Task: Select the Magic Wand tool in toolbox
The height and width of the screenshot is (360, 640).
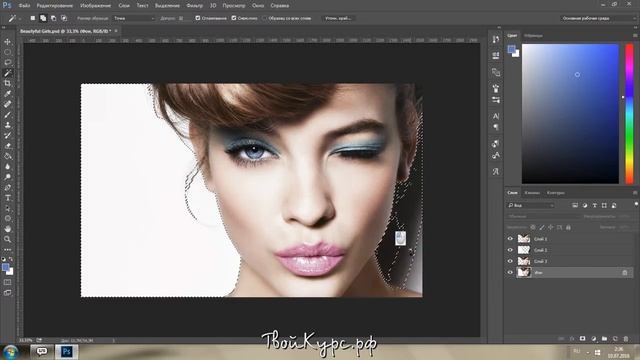Action: click(7, 73)
